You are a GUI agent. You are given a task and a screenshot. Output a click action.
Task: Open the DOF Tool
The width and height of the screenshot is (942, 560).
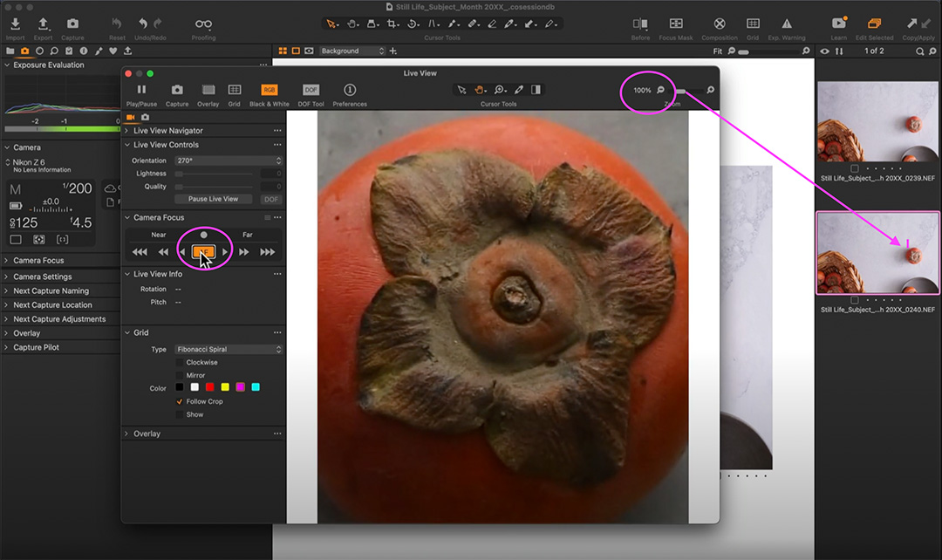311,90
